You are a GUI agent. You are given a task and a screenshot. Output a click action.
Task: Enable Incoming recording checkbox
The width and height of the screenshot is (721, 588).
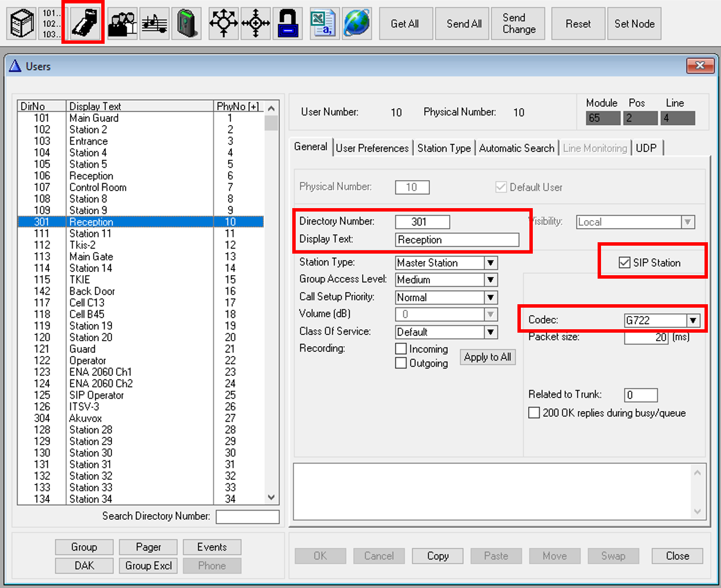(401, 349)
